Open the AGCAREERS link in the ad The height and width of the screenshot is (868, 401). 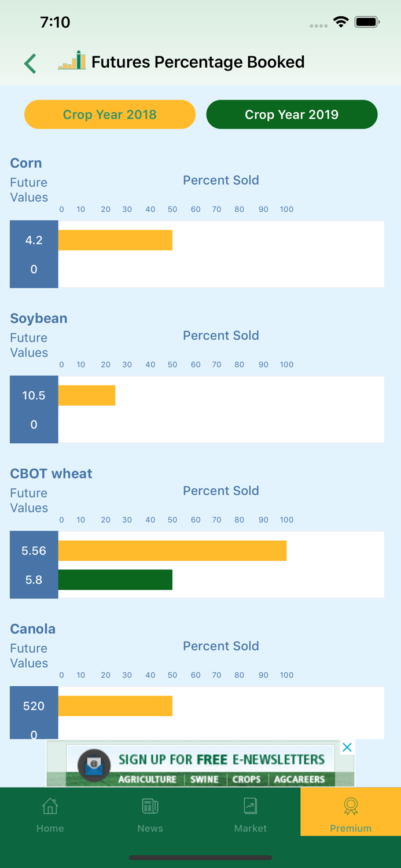click(300, 779)
